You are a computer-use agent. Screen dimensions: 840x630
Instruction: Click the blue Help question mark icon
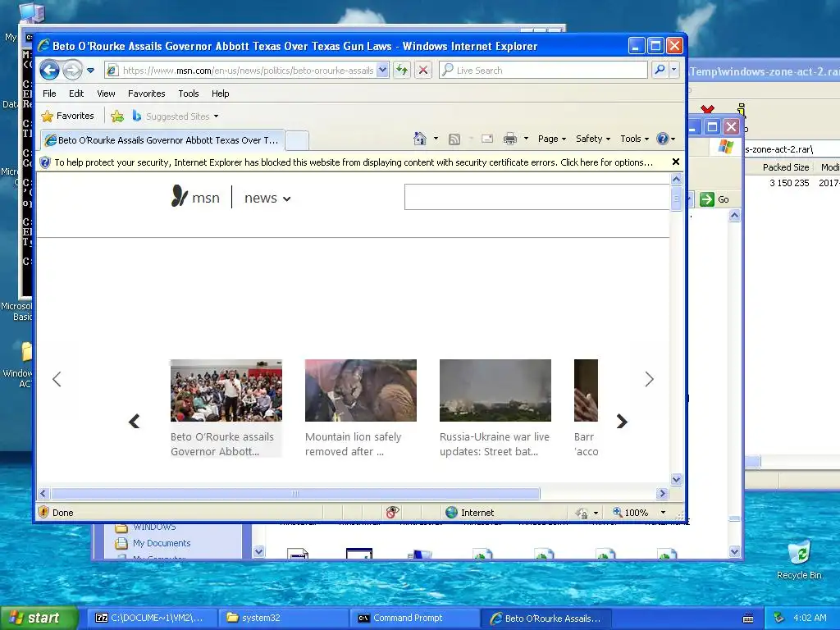point(663,139)
